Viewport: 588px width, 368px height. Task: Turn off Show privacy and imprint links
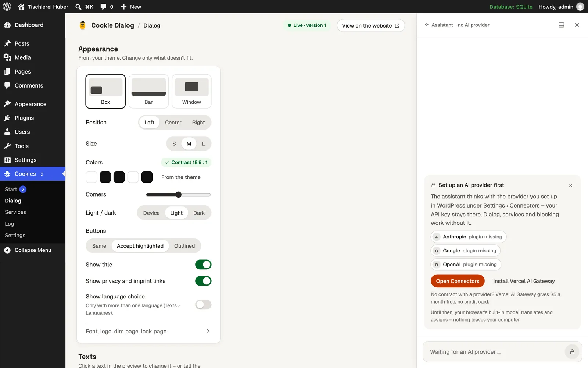[203, 281]
